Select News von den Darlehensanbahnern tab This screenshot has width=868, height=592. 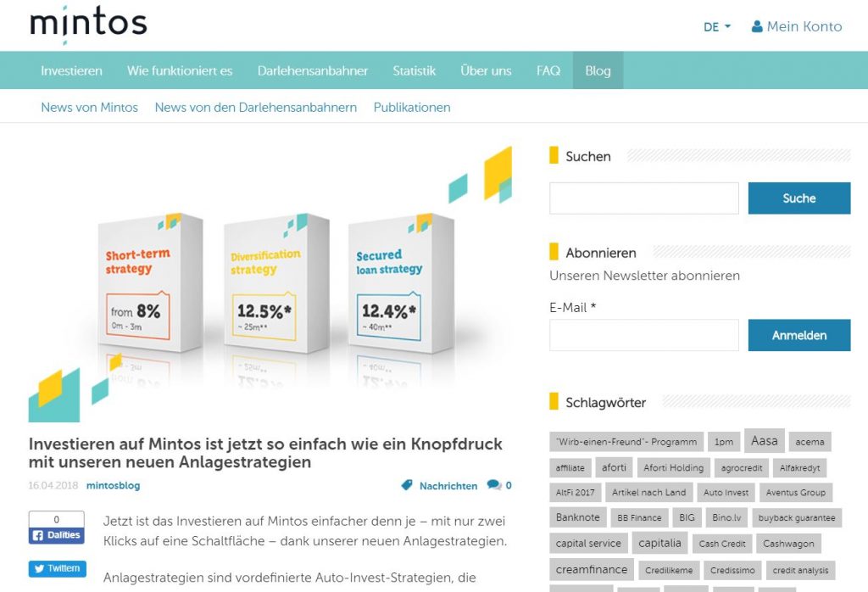click(x=255, y=108)
